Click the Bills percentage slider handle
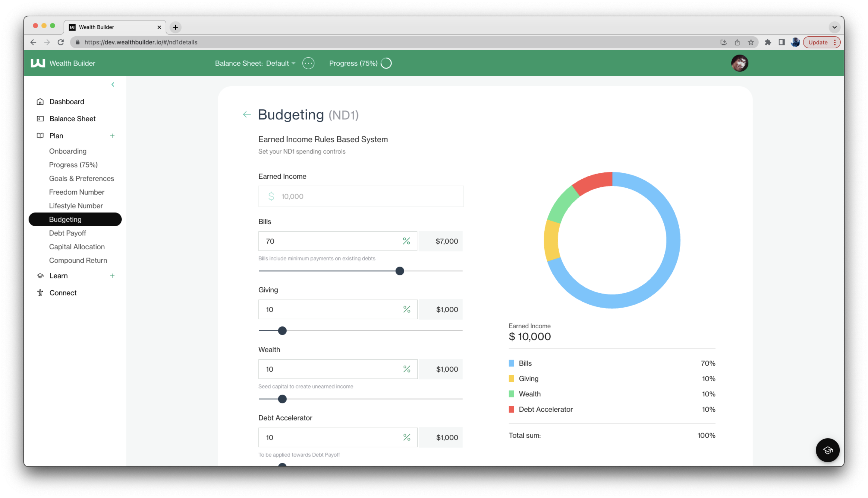 (x=399, y=271)
